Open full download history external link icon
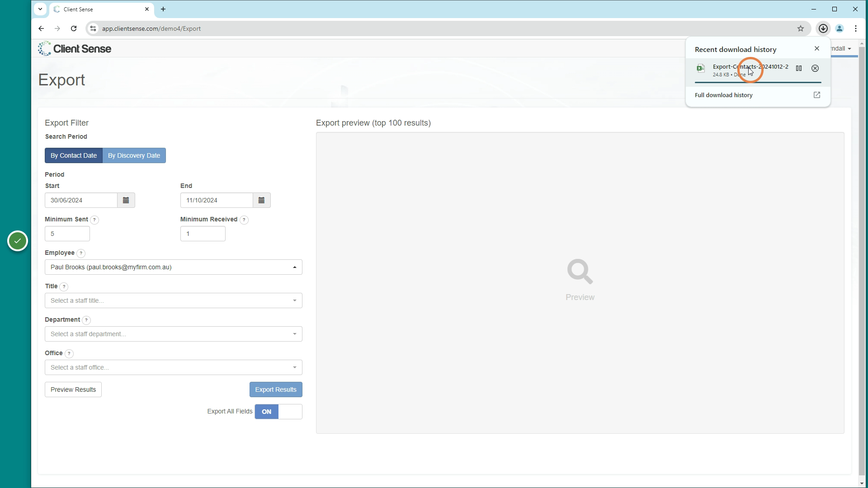Screen dimensions: 868x488 (x=817, y=95)
